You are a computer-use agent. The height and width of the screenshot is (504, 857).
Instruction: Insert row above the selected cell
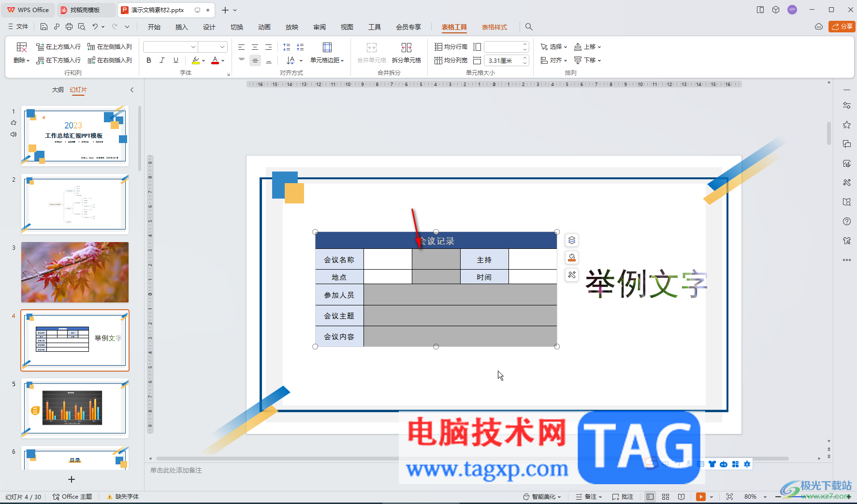point(58,47)
